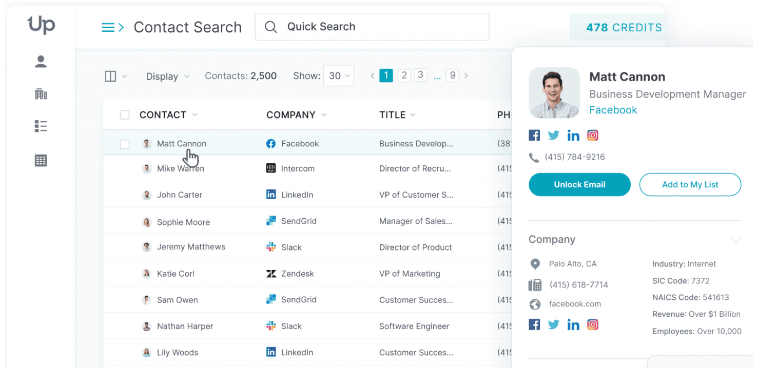Image resolution: width=767 pixels, height=378 pixels.
Task: Open Twitter icon under Matt Cannon's profile
Action: click(x=554, y=135)
